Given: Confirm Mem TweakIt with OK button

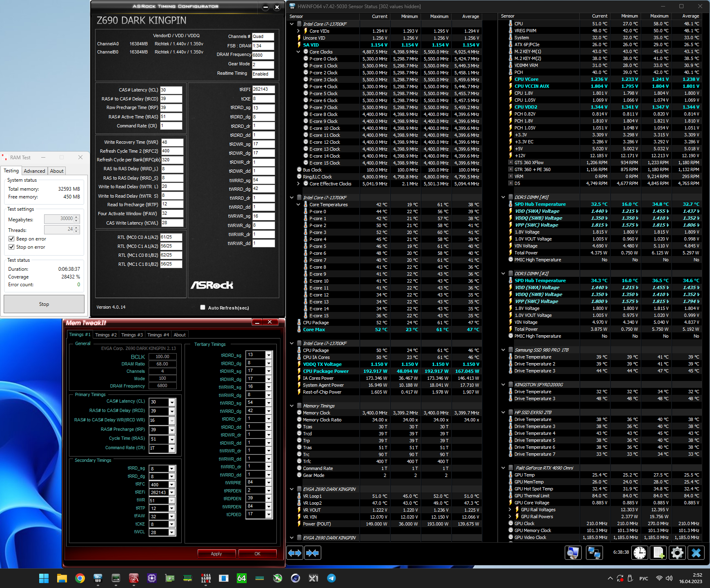Looking at the screenshot, I should tap(257, 554).
